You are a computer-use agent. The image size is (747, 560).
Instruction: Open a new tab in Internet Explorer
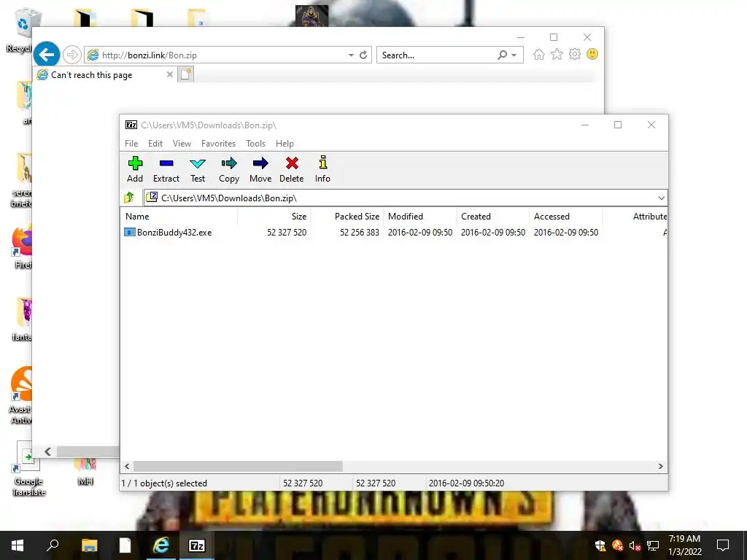click(186, 74)
